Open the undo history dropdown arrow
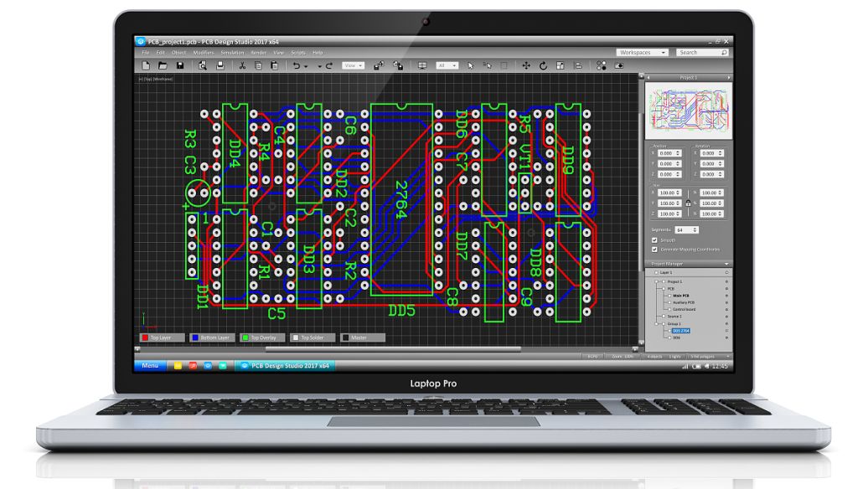The image size is (868, 489). tap(306, 66)
